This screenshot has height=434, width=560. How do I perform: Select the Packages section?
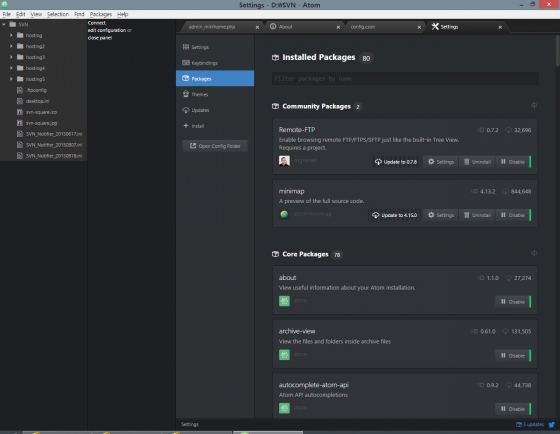click(215, 79)
